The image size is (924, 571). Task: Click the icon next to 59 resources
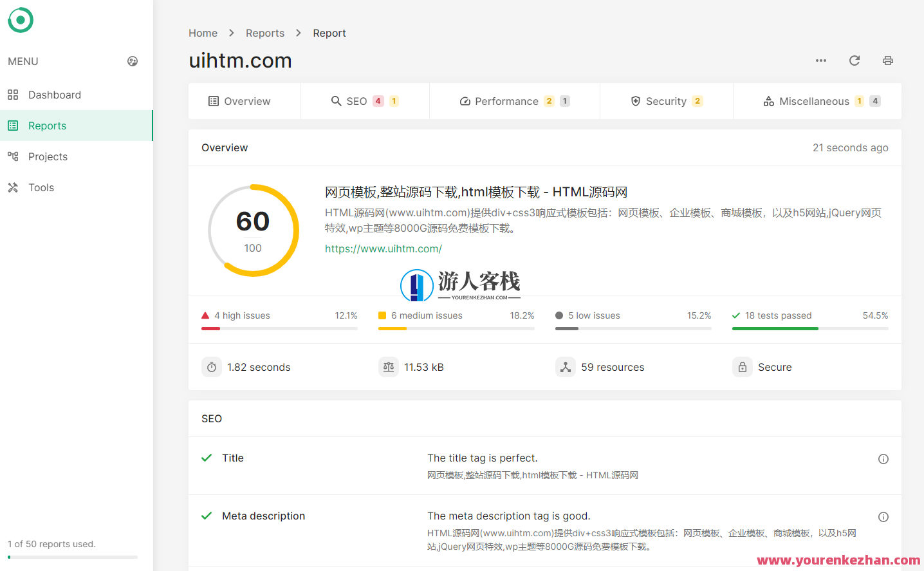point(566,367)
